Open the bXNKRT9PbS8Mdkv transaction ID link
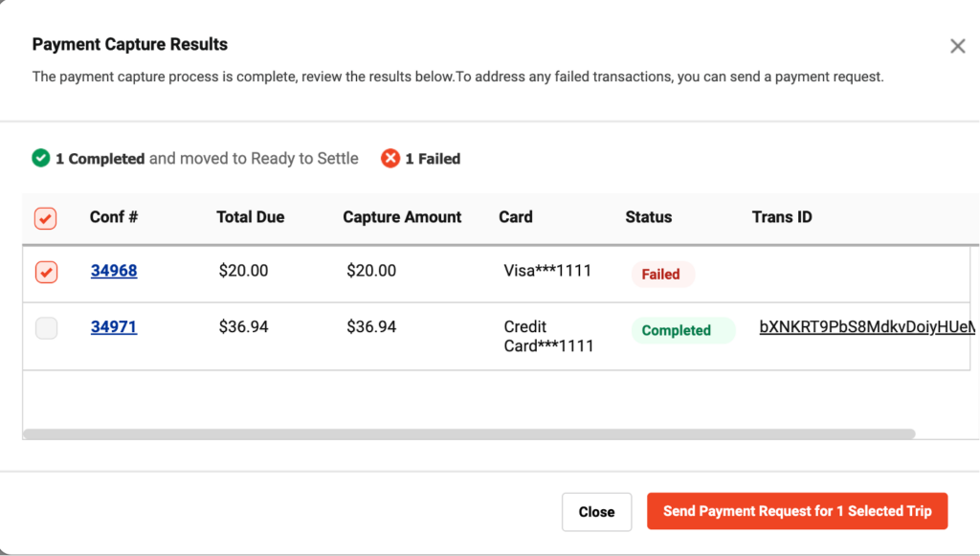 click(x=866, y=326)
